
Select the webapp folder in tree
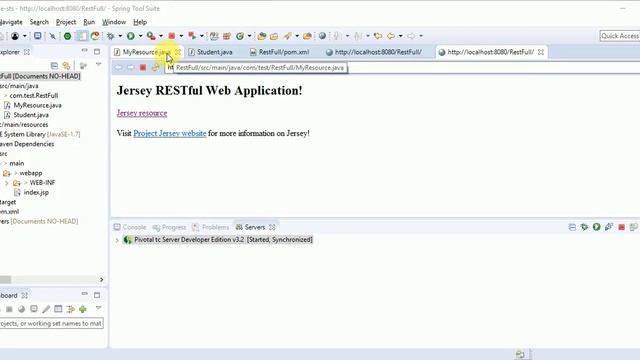[x=31, y=173]
